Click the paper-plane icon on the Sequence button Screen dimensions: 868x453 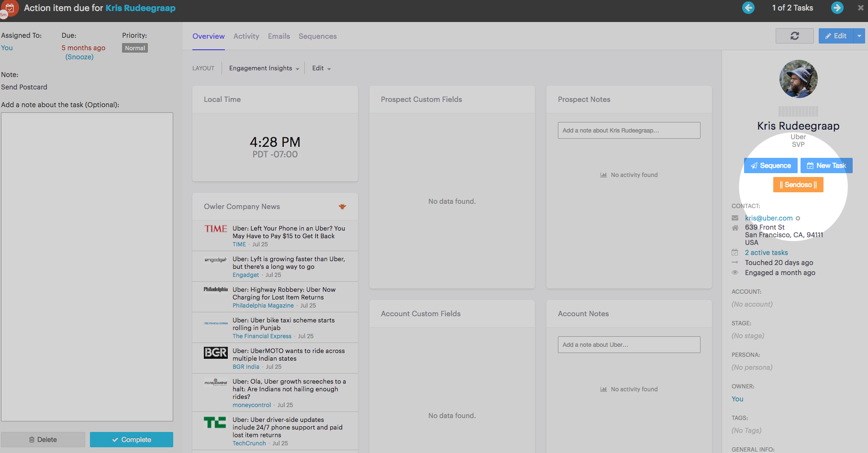tap(754, 165)
